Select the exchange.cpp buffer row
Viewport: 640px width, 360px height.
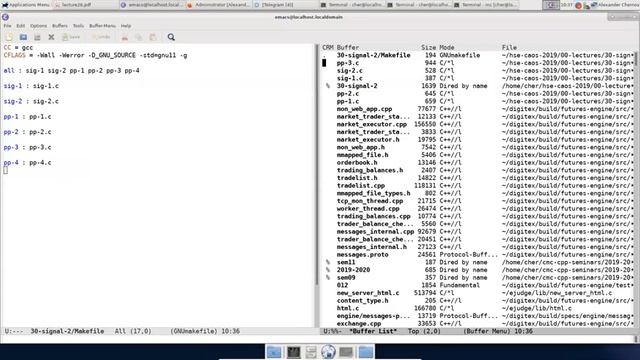pos(478,323)
